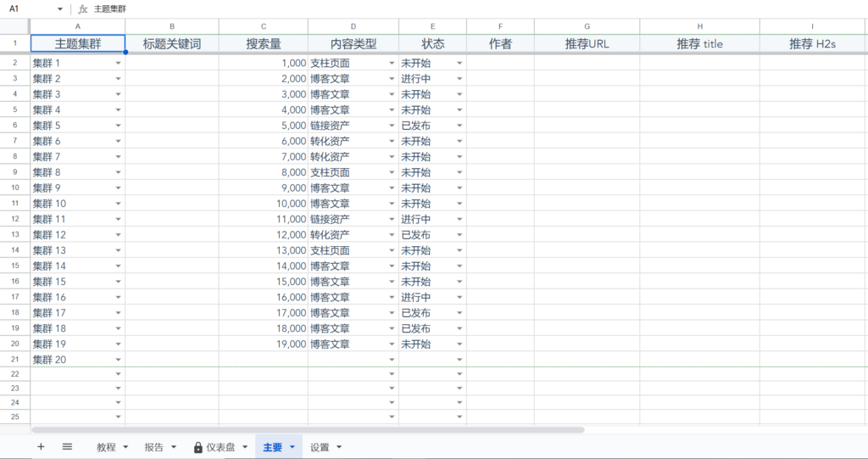
Task: Click the fx function icon
Action: 83,8
